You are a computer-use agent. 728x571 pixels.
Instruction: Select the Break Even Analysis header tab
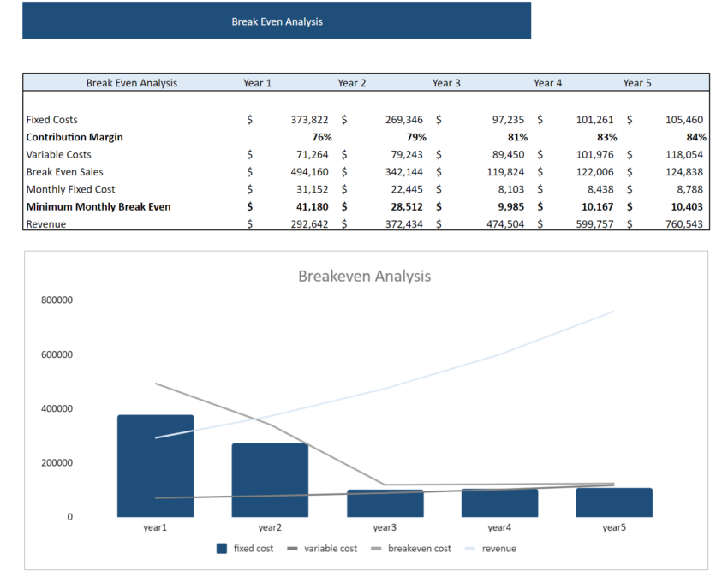pyautogui.click(x=130, y=82)
